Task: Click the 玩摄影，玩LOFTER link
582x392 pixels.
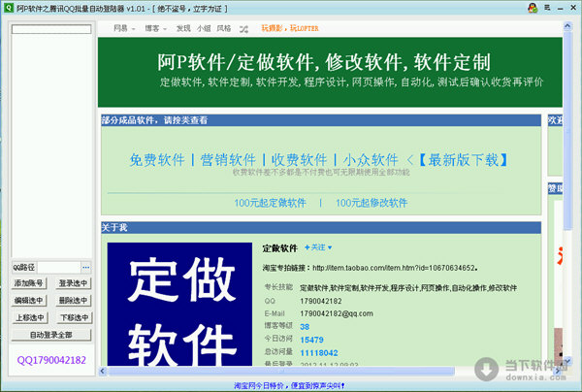Action: (290, 28)
